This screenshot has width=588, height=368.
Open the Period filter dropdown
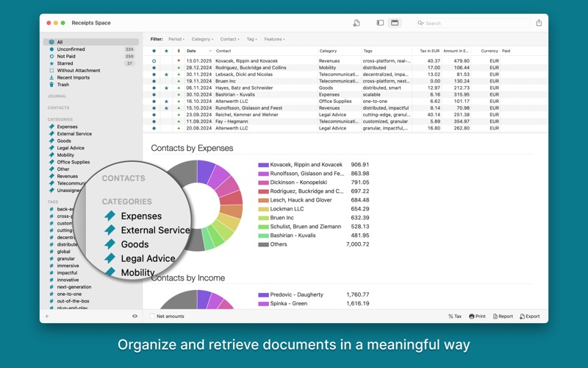pyautogui.click(x=176, y=39)
